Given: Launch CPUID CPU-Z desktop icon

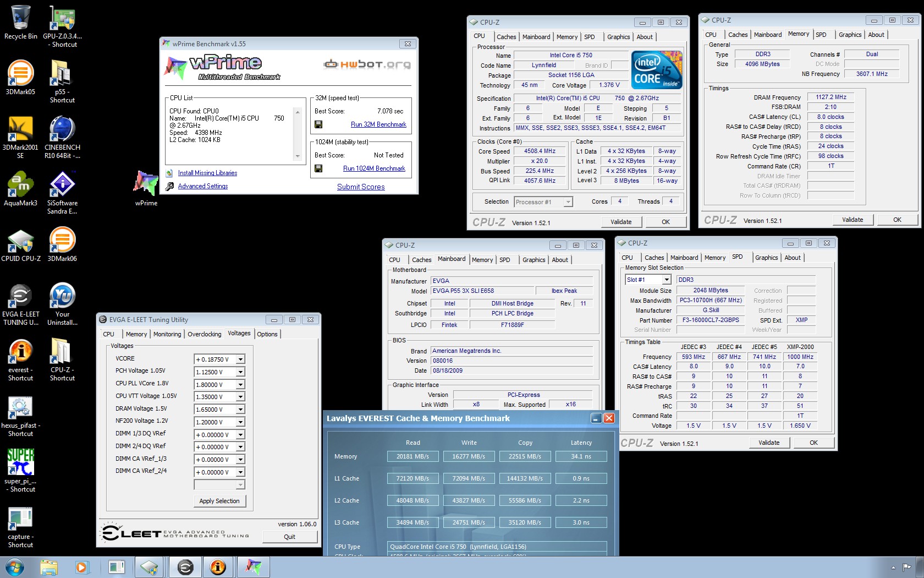Looking at the screenshot, I should tap(21, 245).
